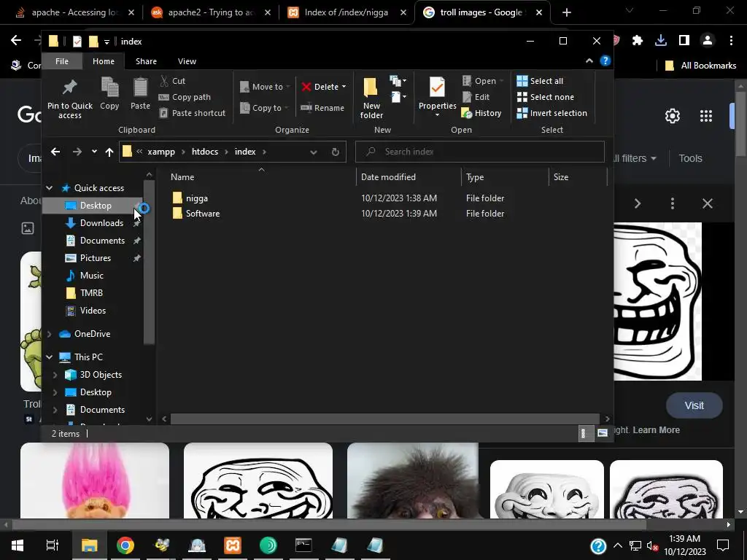Click Explorer horizontal scrollbar
The image size is (747, 560).
click(x=385, y=419)
